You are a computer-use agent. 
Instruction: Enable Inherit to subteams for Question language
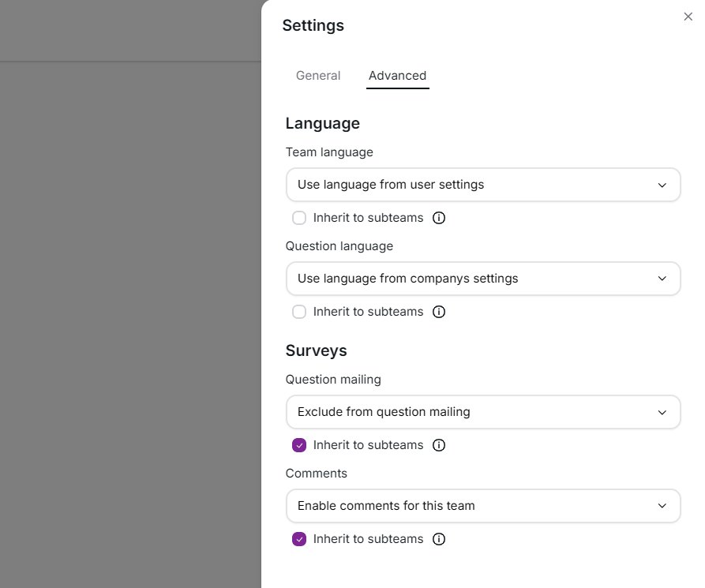point(299,312)
